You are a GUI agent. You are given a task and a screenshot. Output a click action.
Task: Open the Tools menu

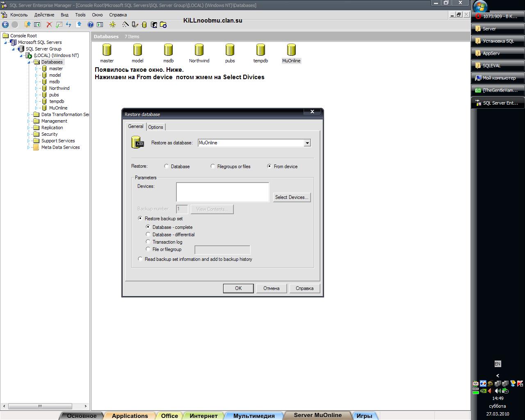80,15
